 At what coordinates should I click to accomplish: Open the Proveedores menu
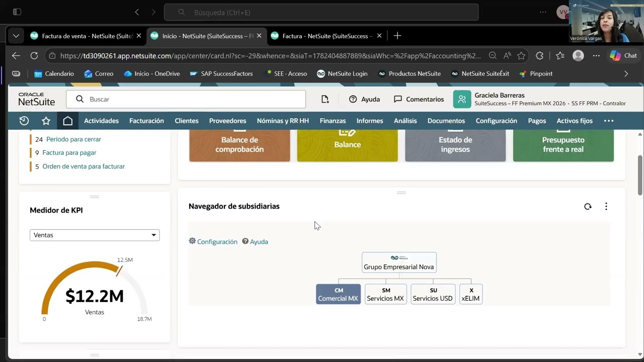(x=227, y=121)
